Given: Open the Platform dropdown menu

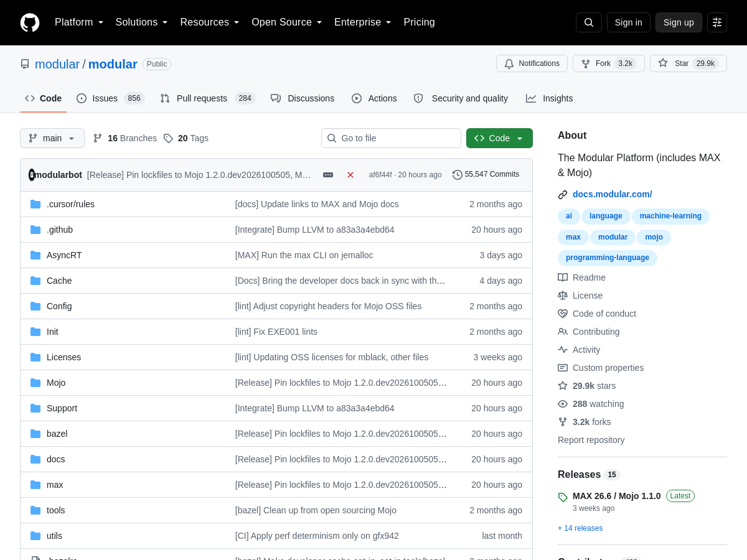Looking at the screenshot, I should (x=79, y=22).
